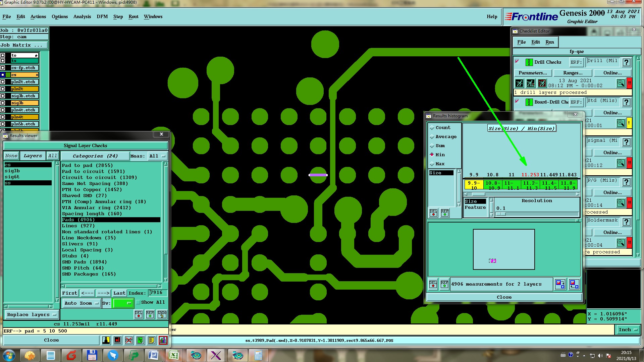Click the Ranges... button under Drill Checks
This screenshot has height=362, width=644.
tap(573, 73)
